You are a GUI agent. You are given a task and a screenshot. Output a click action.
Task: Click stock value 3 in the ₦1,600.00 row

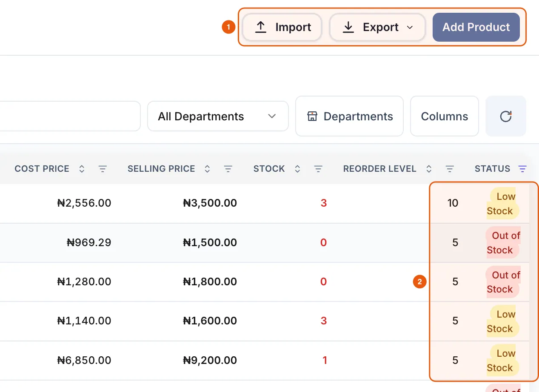(324, 321)
